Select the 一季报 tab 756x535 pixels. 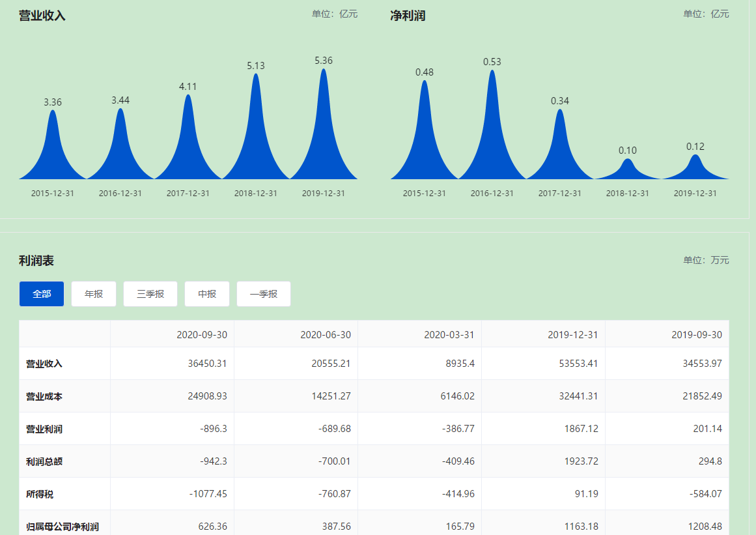[264, 294]
